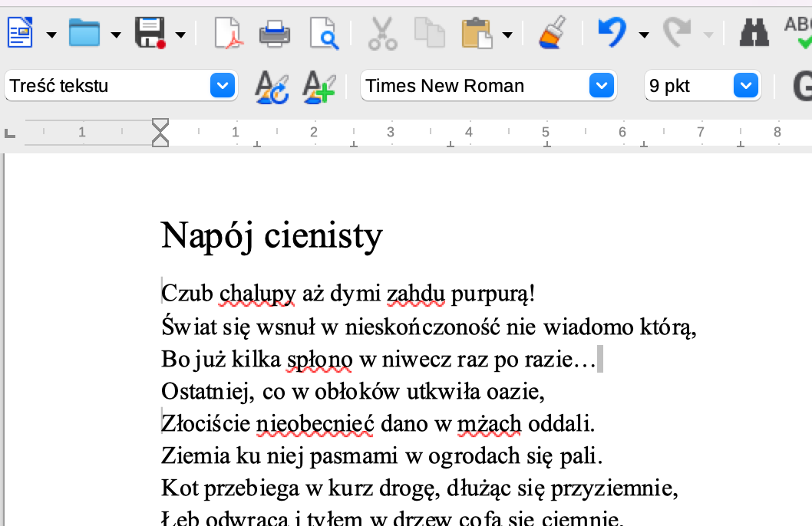Open the New Document dropdown arrow

click(51, 35)
